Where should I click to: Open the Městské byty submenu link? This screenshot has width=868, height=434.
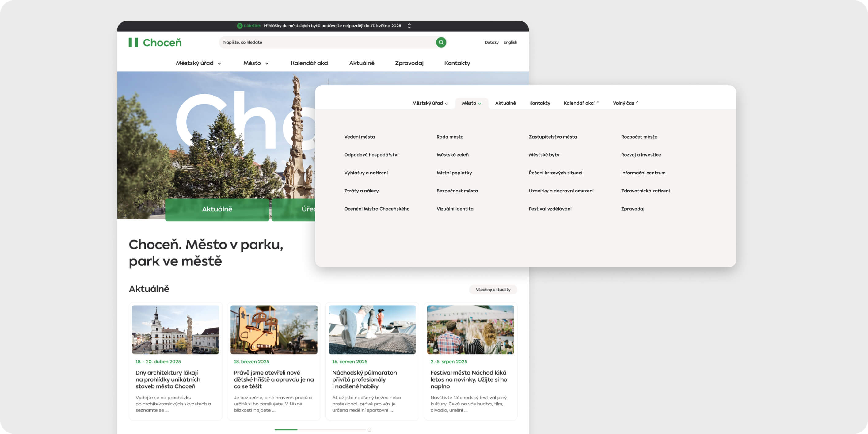click(x=544, y=155)
